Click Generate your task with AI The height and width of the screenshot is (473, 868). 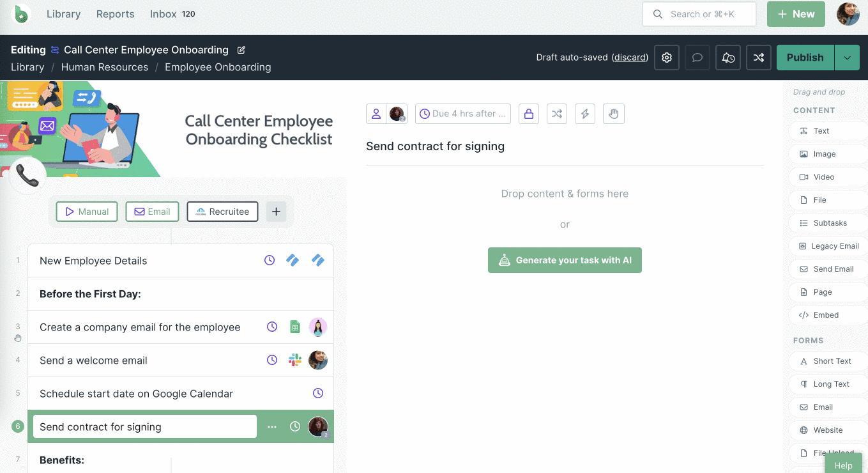pos(565,260)
